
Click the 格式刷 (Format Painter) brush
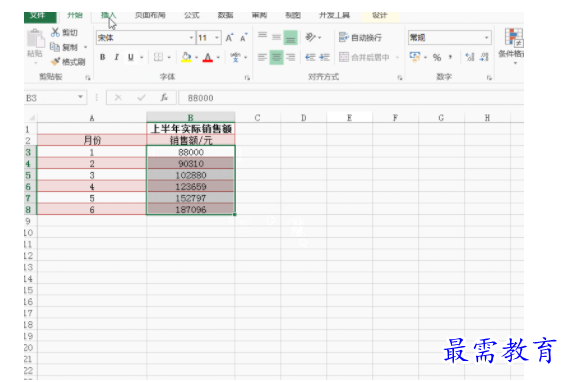coord(68,62)
